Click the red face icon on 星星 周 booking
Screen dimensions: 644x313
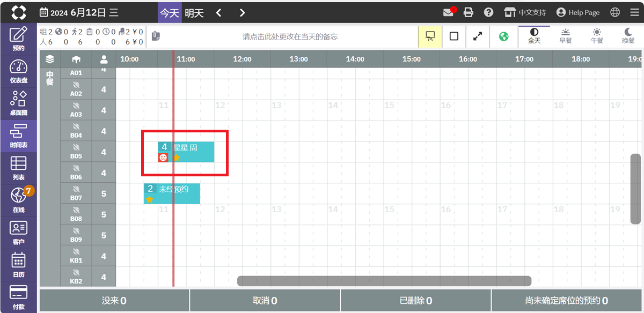pos(164,158)
